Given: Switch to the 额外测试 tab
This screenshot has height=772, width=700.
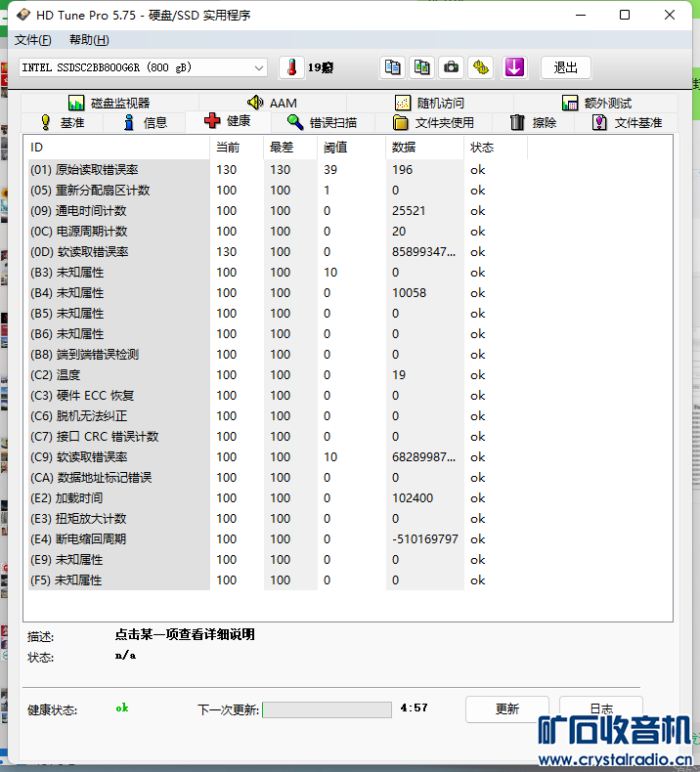Looking at the screenshot, I should pyautogui.click(x=596, y=103).
